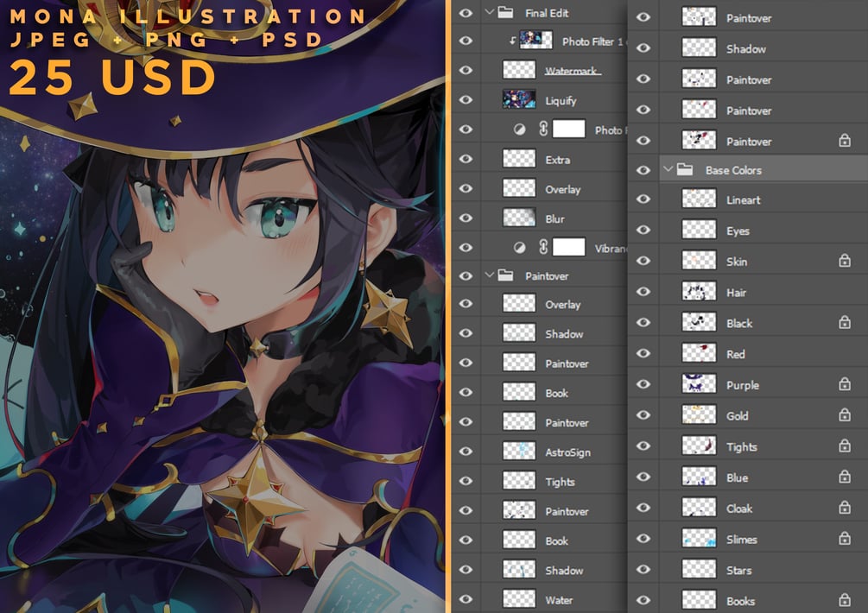The height and width of the screenshot is (613, 868).
Task: Click the Vibrance adjustment layer circle icon
Action: click(x=519, y=247)
